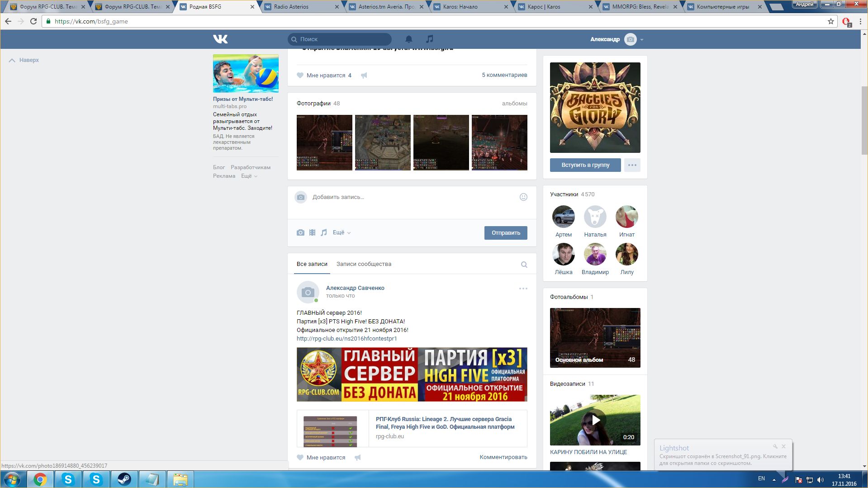This screenshot has height=488, width=868.
Task: Expand the Ещё dropdown in post box
Action: point(342,232)
